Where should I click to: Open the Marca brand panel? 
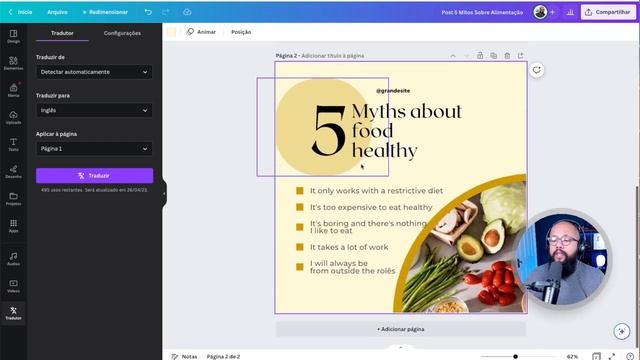[x=13, y=90]
